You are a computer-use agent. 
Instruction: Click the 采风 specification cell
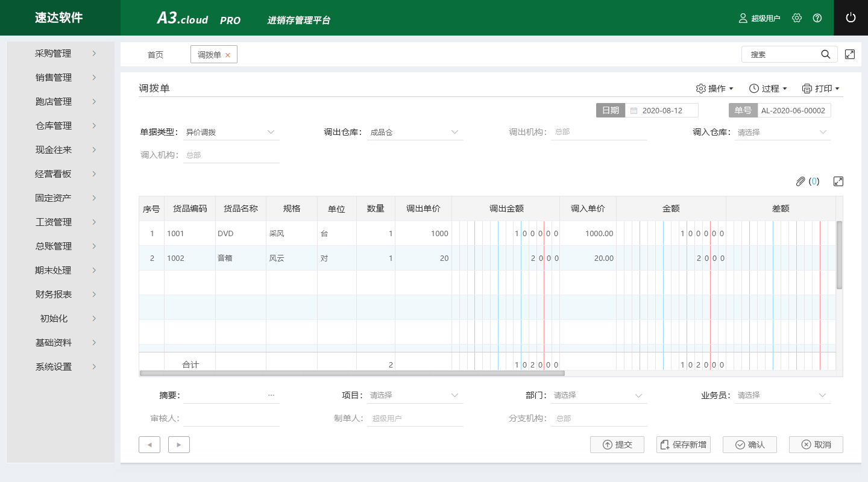(x=292, y=233)
